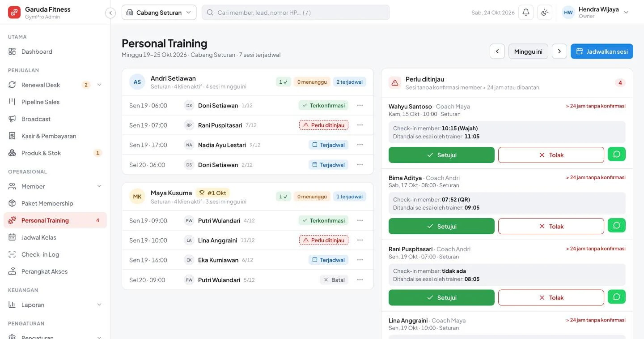Go to next week arrow

click(559, 51)
